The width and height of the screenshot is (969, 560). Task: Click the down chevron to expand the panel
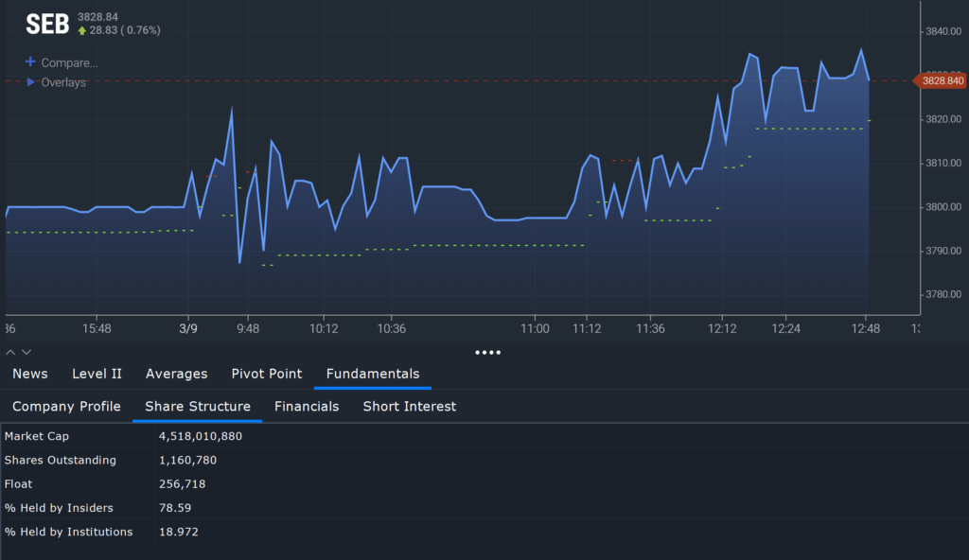[26, 351]
